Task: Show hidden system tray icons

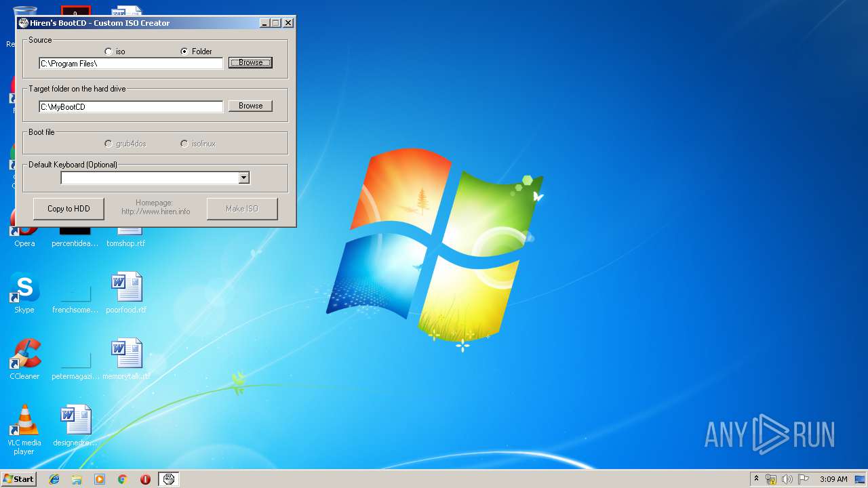Action: [756, 479]
